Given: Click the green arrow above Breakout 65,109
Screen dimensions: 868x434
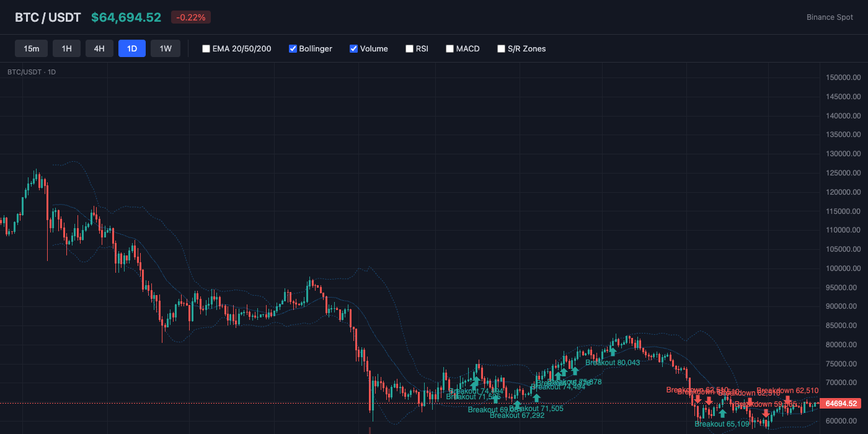Looking at the screenshot, I should click(722, 414).
